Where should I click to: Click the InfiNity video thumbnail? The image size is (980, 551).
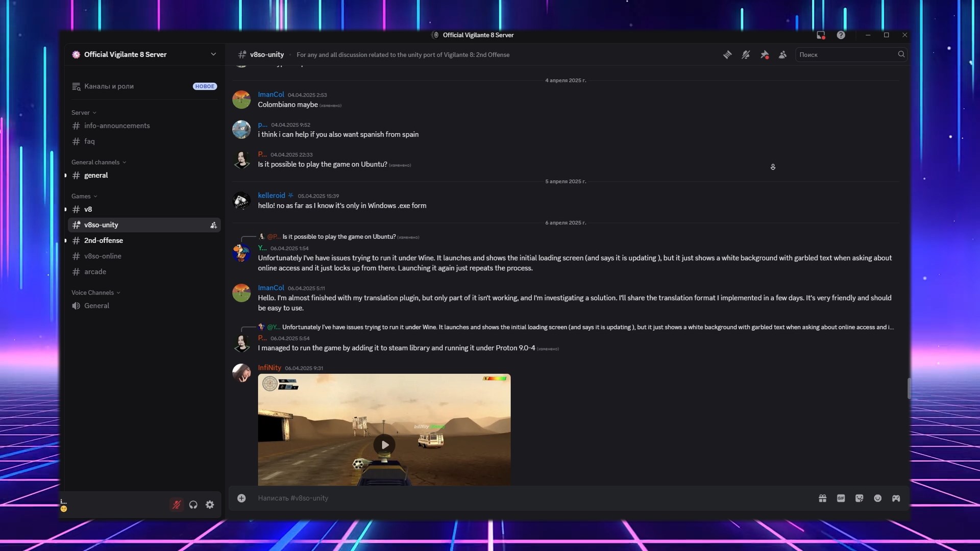coord(384,430)
